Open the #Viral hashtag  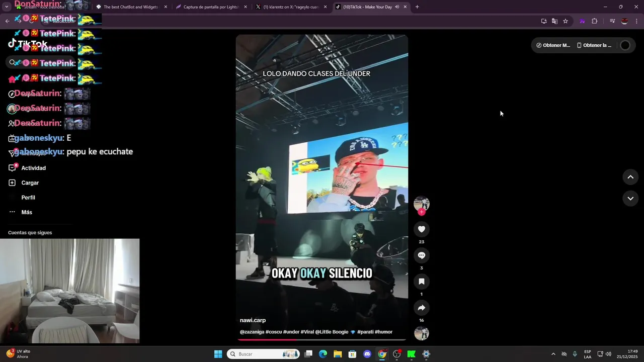[x=307, y=332]
